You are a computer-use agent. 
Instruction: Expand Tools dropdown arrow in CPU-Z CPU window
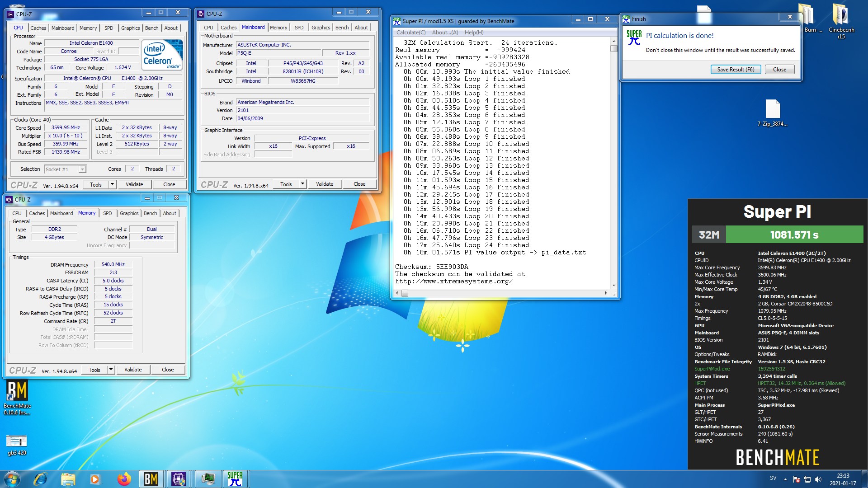click(112, 184)
